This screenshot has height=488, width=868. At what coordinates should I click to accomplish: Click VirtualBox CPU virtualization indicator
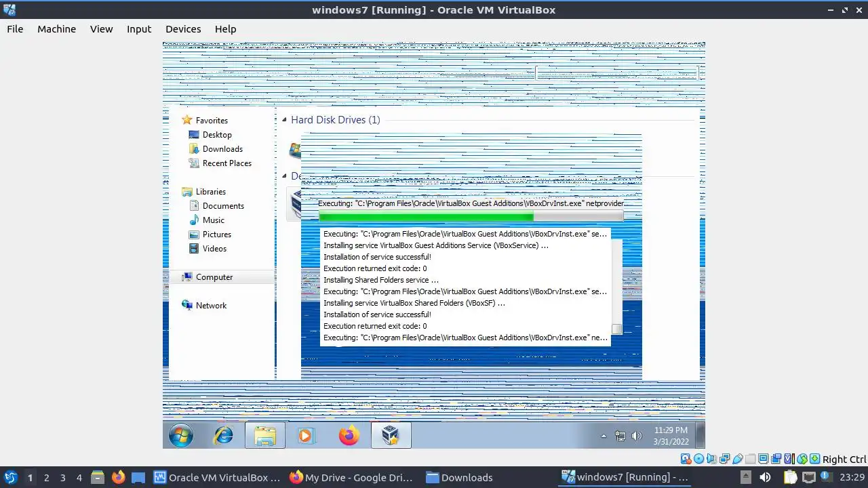coord(789,459)
